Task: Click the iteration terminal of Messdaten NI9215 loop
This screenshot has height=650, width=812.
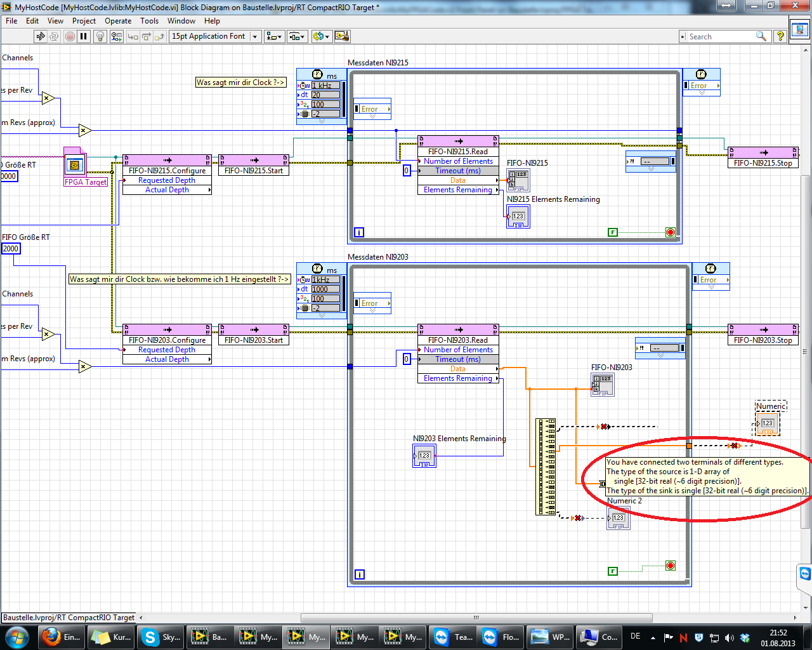Action: click(359, 232)
